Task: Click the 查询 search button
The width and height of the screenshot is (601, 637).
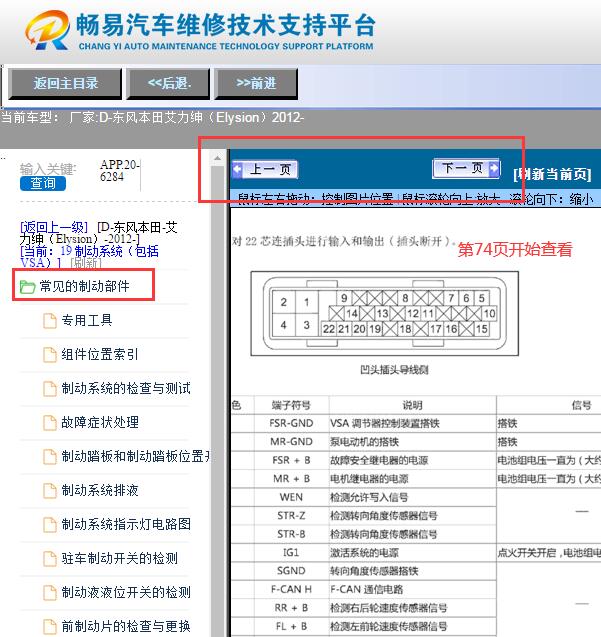Action: pos(43,183)
